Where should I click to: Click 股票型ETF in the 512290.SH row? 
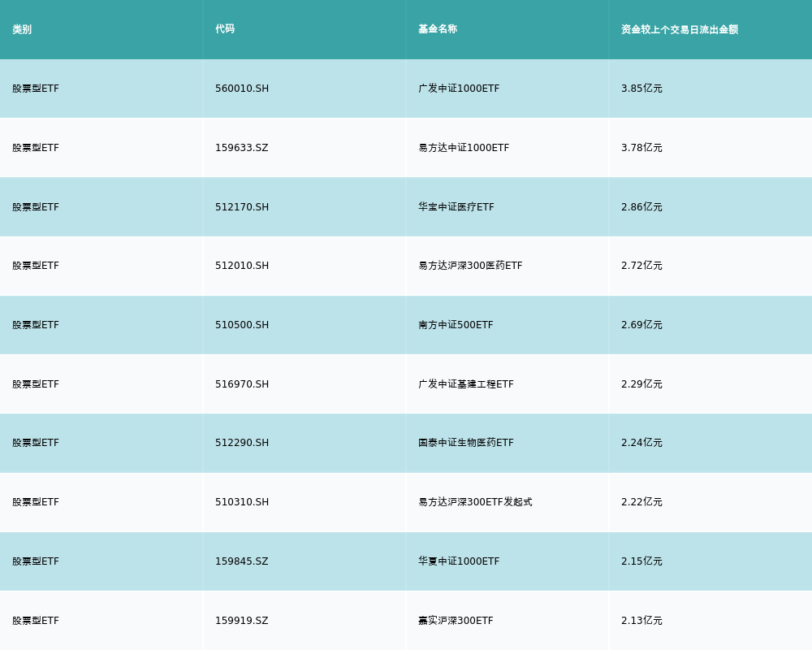point(36,443)
